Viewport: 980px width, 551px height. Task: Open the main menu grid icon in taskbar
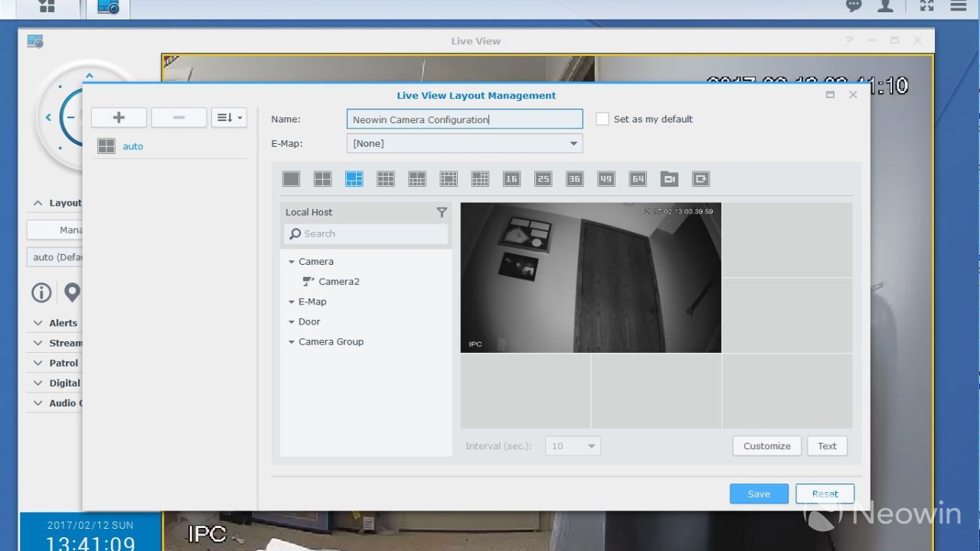[47, 7]
